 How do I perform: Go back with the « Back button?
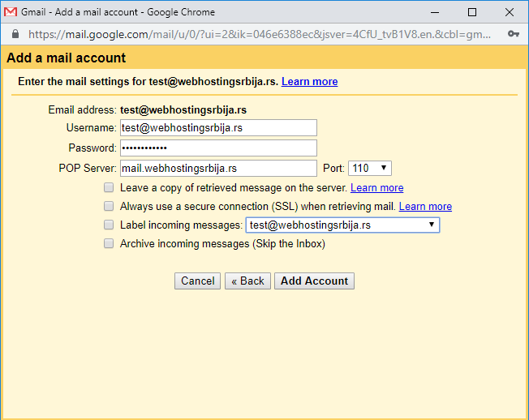coord(247,281)
